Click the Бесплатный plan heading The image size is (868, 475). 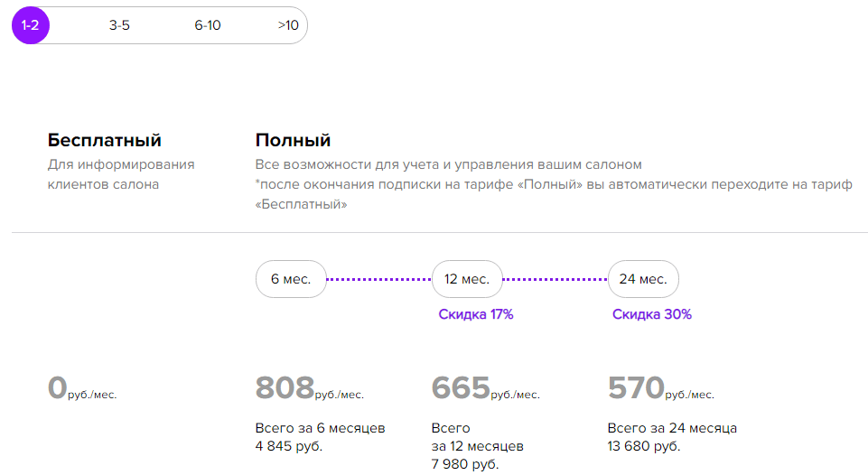[x=105, y=140]
